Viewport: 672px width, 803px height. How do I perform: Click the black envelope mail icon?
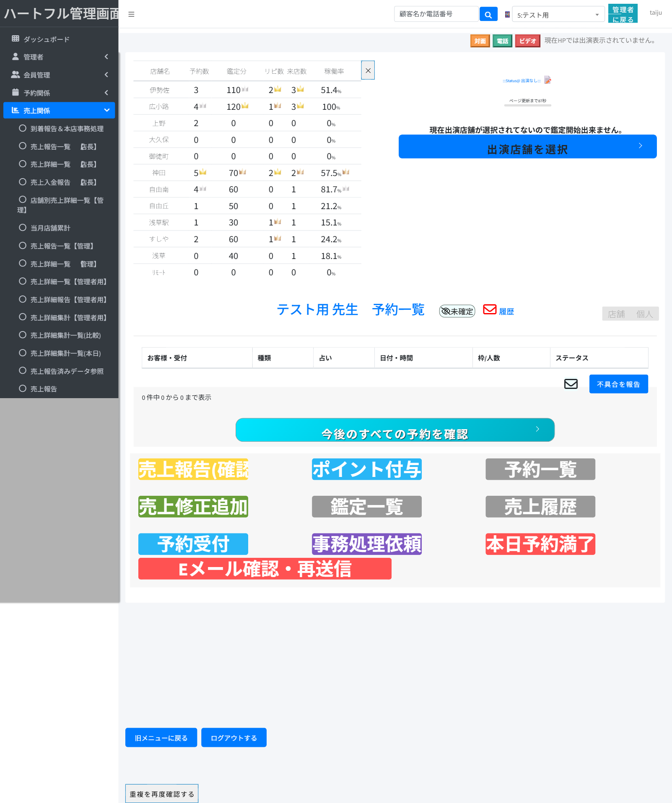[571, 384]
